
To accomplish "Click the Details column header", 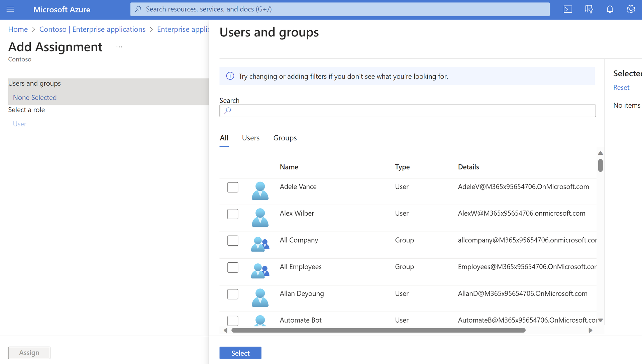I will tap(468, 167).
